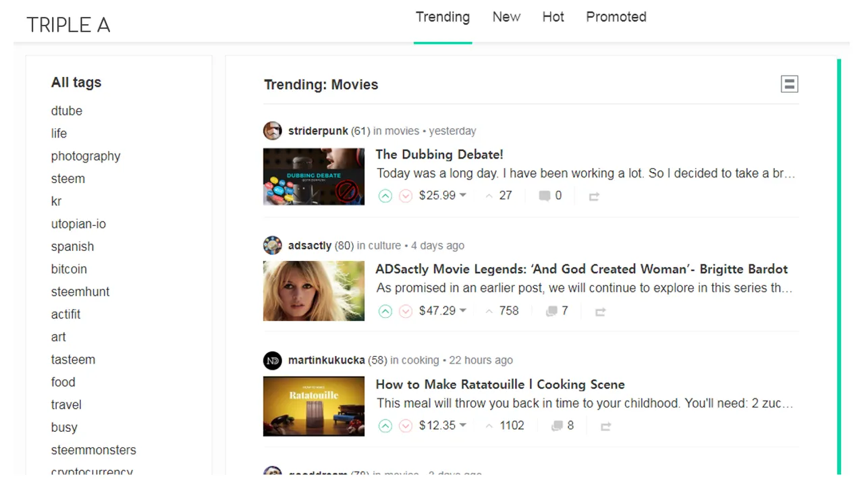Filter by the actifit tag
864x504 pixels.
point(65,314)
